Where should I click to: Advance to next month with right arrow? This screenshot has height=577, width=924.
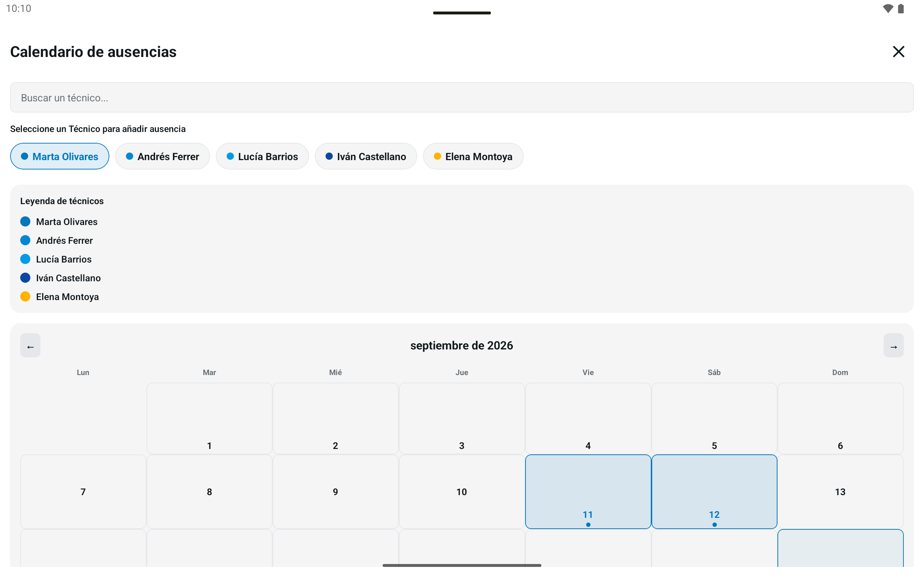pos(893,345)
